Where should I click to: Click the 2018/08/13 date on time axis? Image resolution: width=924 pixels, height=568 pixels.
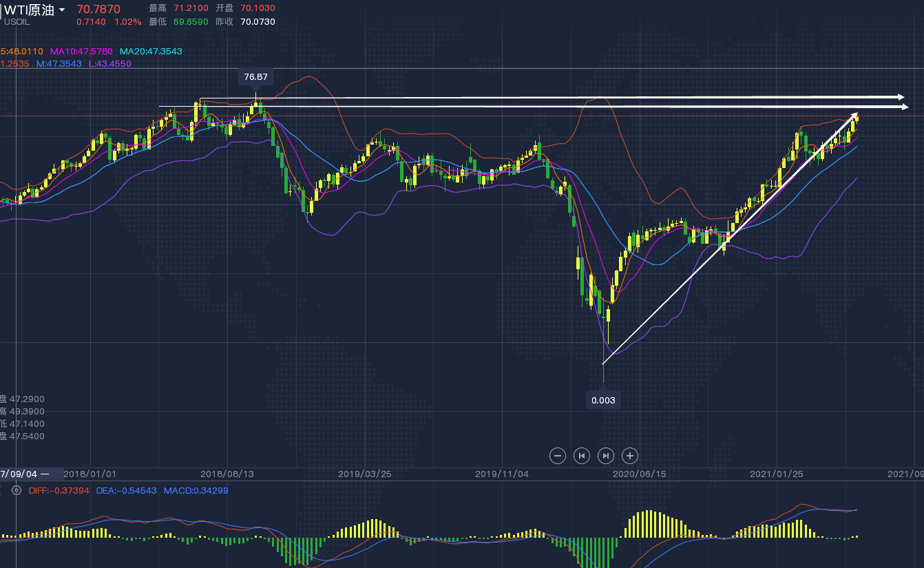(x=227, y=474)
